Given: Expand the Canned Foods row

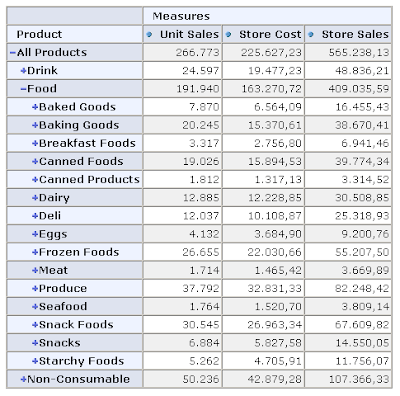Looking at the screenshot, I should point(35,162).
